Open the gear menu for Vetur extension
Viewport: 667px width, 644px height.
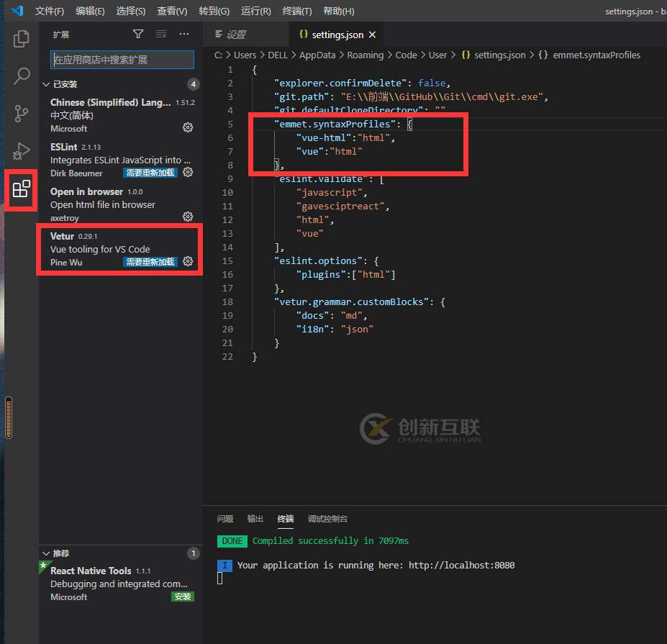click(x=188, y=261)
